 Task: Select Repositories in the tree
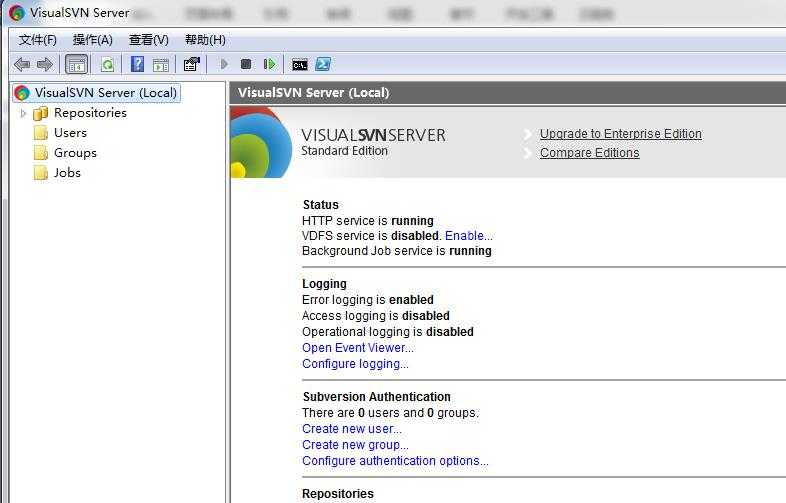coord(90,113)
